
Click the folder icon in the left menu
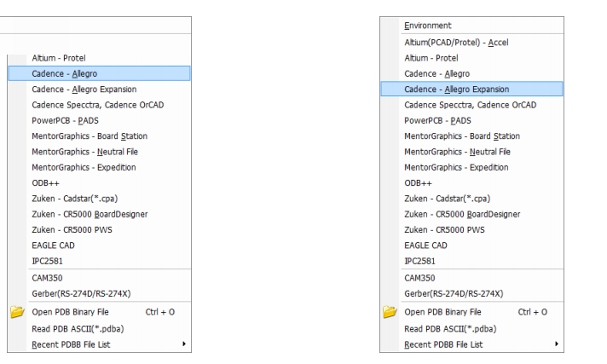(x=17, y=314)
